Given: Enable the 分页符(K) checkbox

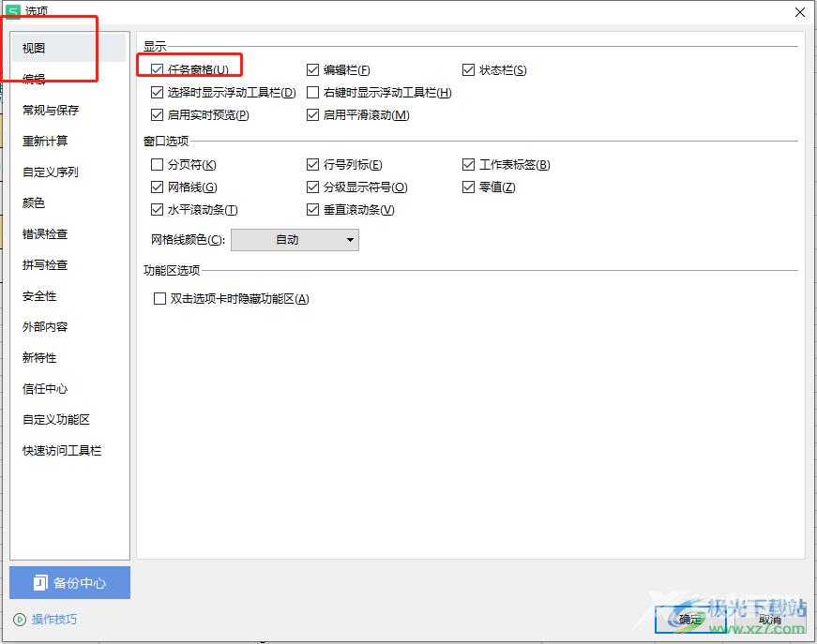Looking at the screenshot, I should [x=157, y=164].
